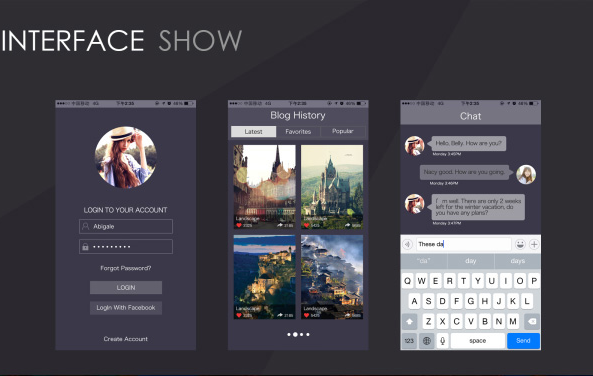Click the password dots field
Viewport: 593px width, 376px height.
(x=126, y=247)
